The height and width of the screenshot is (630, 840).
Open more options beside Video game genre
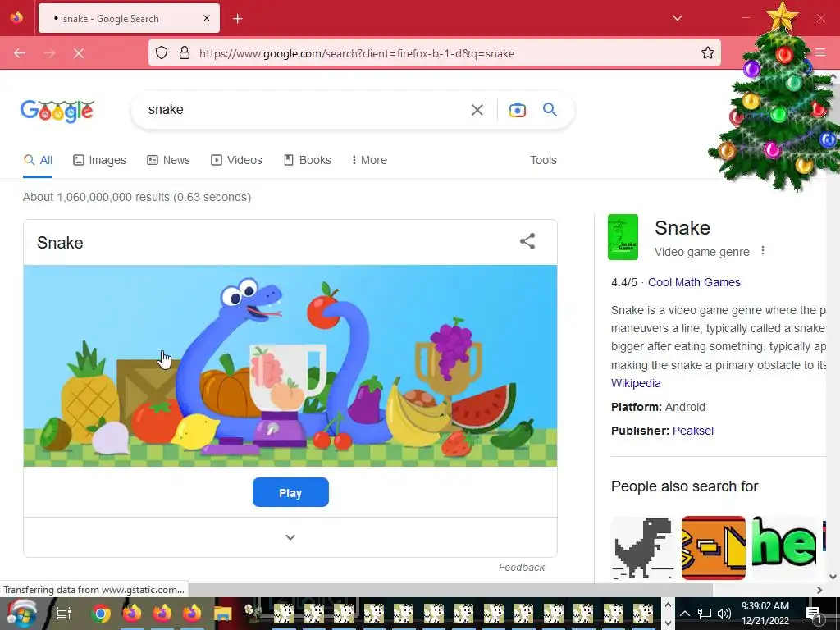tap(763, 251)
